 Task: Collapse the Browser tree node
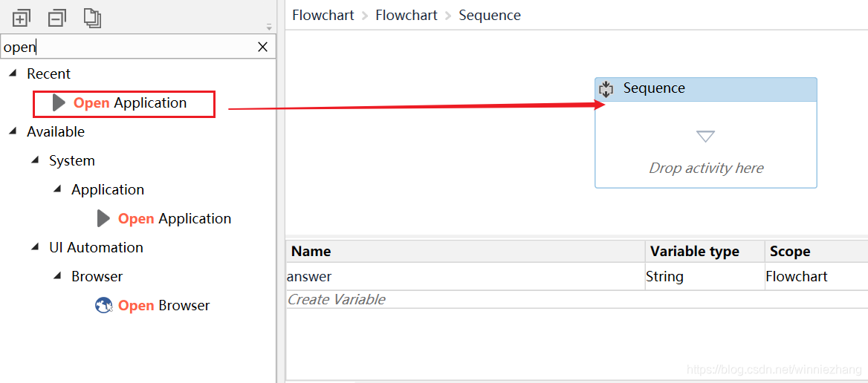click(x=57, y=276)
